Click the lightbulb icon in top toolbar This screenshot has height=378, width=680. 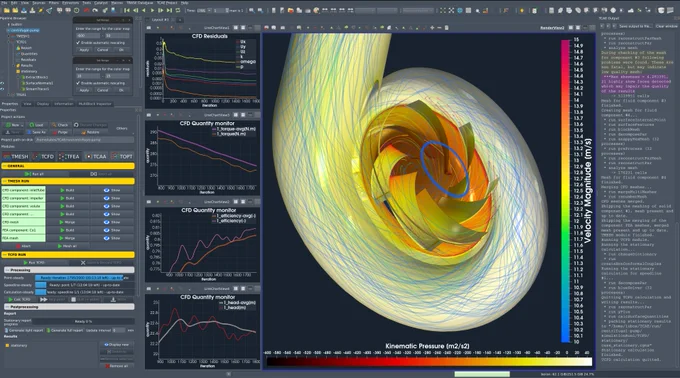[522, 10]
